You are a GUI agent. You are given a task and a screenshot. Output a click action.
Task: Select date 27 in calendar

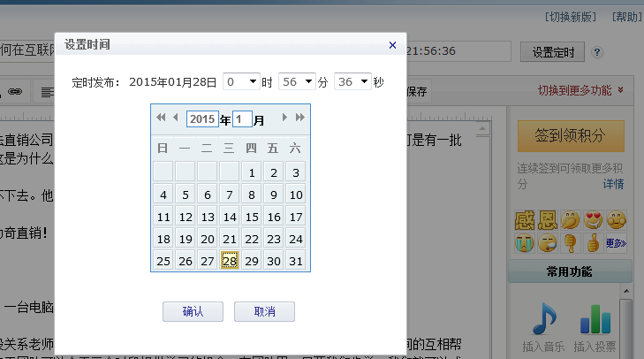tap(208, 261)
